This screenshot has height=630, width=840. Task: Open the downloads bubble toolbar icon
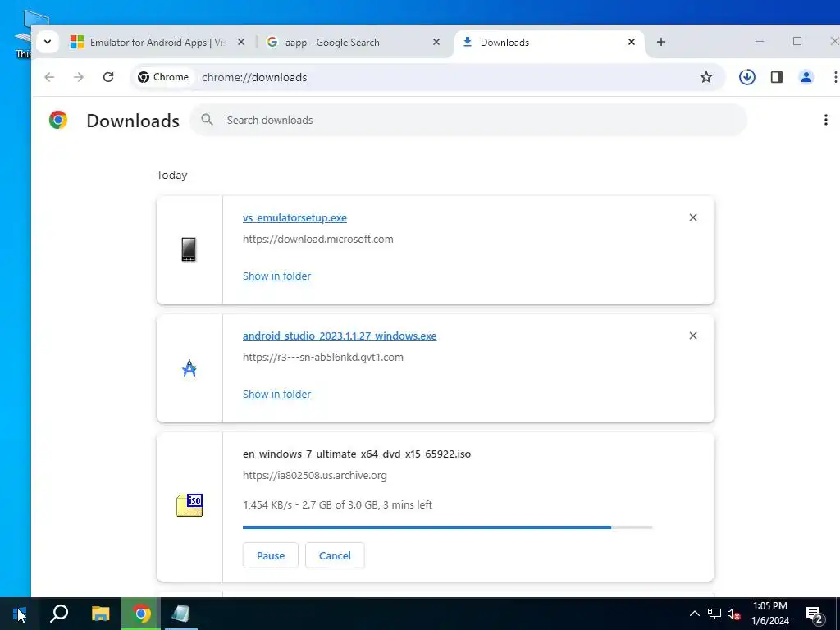click(746, 77)
